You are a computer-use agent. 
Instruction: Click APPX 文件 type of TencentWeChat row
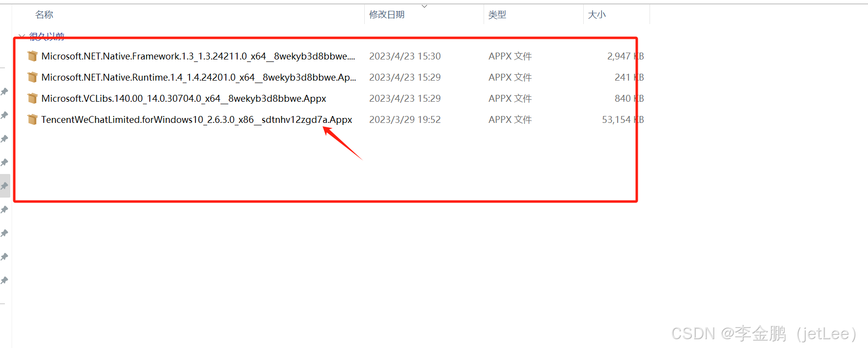[510, 119]
